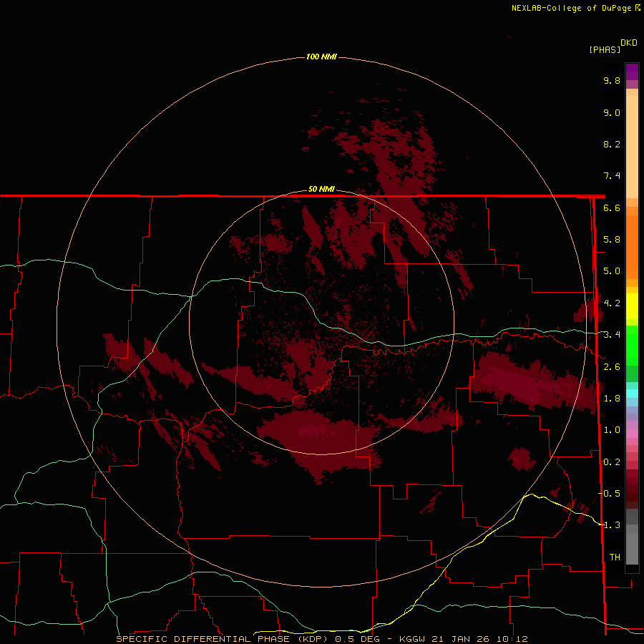Viewport: 644px width, 644px height.
Task: Click the 5.8 legend value
Action: point(612,240)
